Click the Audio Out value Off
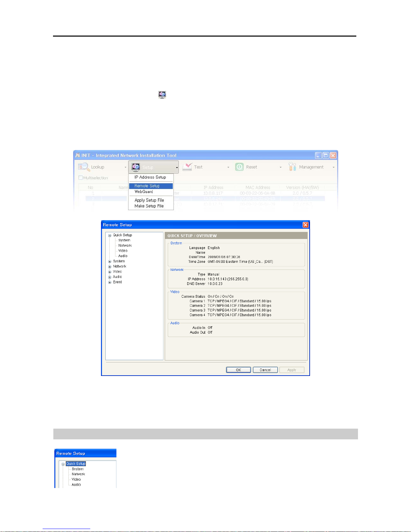 pos(210,333)
